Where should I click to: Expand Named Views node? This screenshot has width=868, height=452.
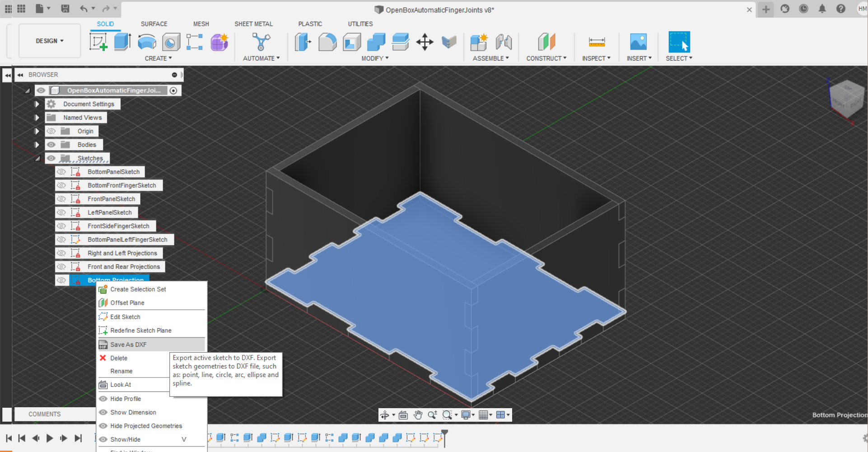pyautogui.click(x=37, y=118)
